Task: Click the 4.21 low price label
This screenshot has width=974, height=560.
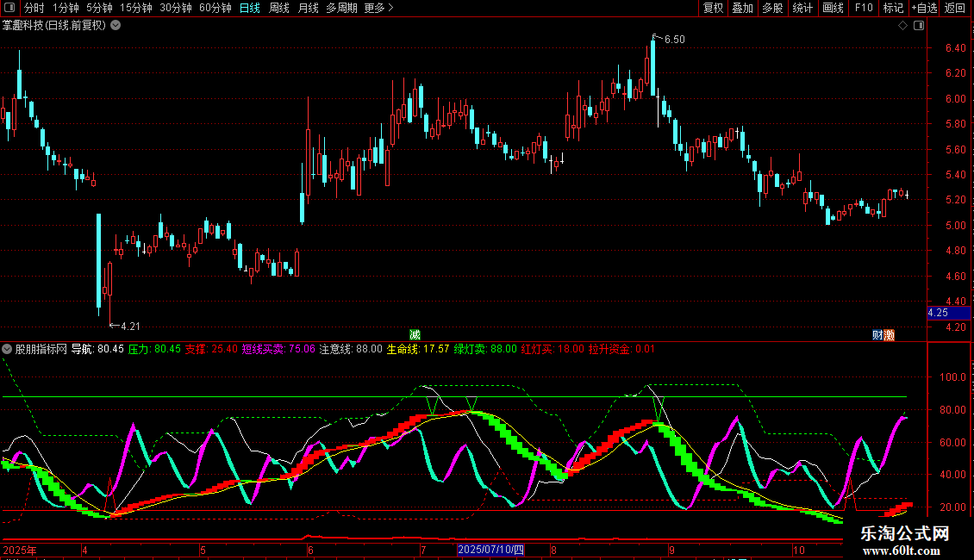Action: click(130, 326)
